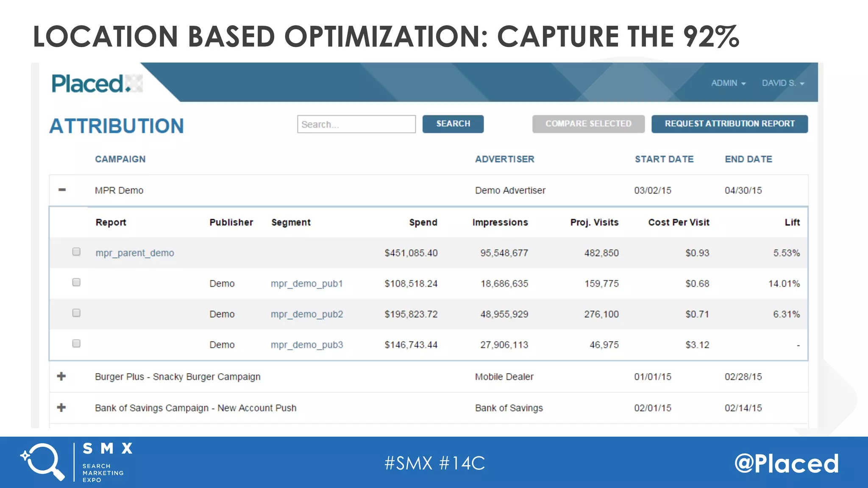This screenshot has width=868, height=488.
Task: Click the Demo Advertiser cell
Action: (x=510, y=190)
